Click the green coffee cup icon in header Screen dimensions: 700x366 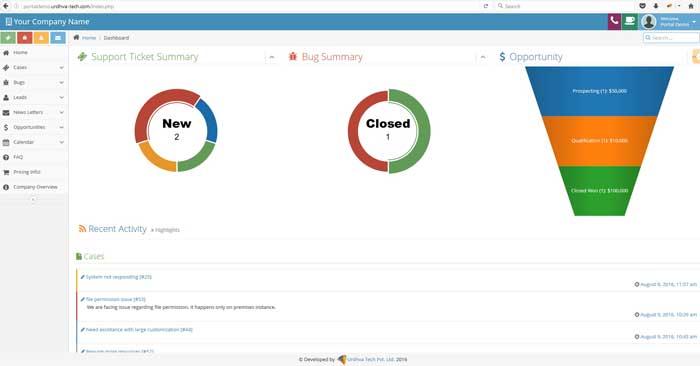click(x=629, y=21)
